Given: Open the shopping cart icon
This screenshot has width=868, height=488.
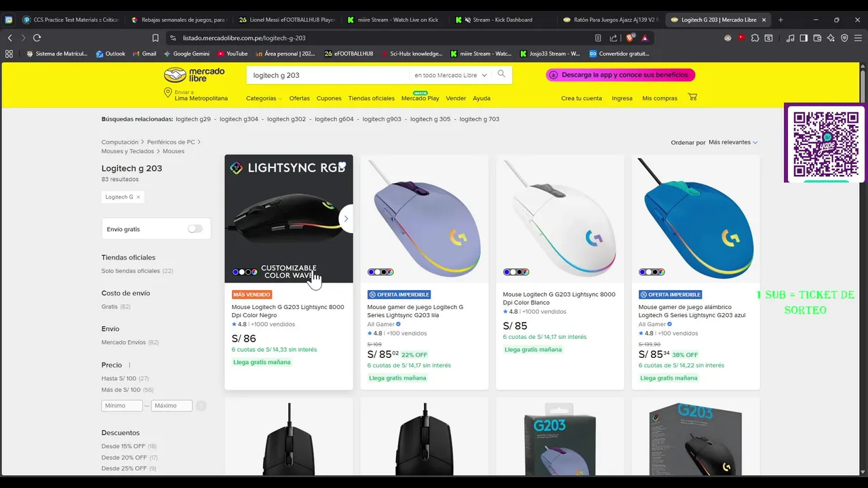Looking at the screenshot, I should point(692,98).
